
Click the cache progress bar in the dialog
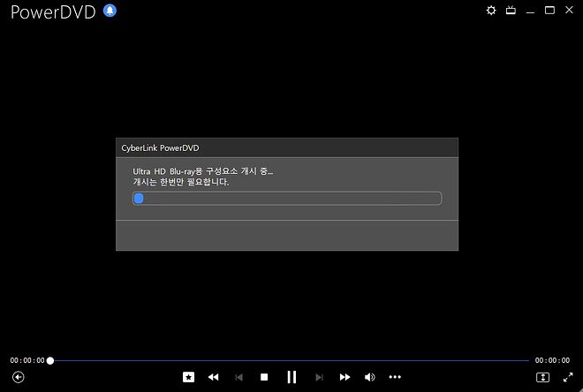point(287,199)
